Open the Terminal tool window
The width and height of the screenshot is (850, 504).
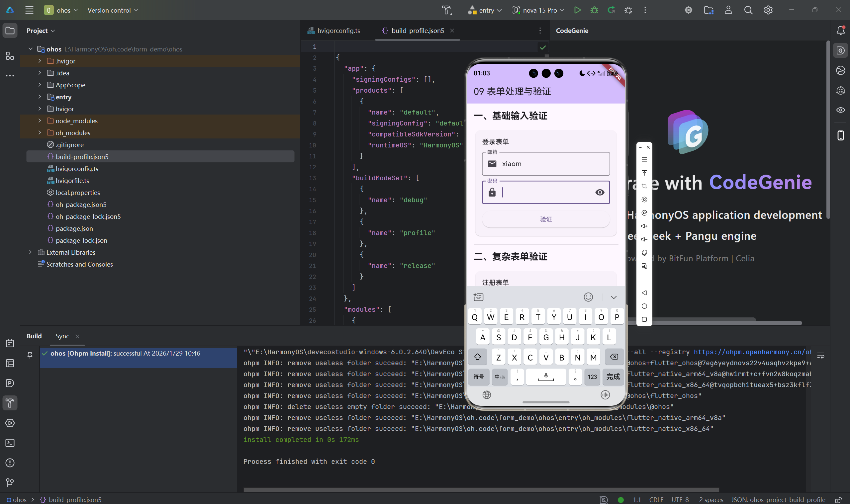(x=10, y=443)
